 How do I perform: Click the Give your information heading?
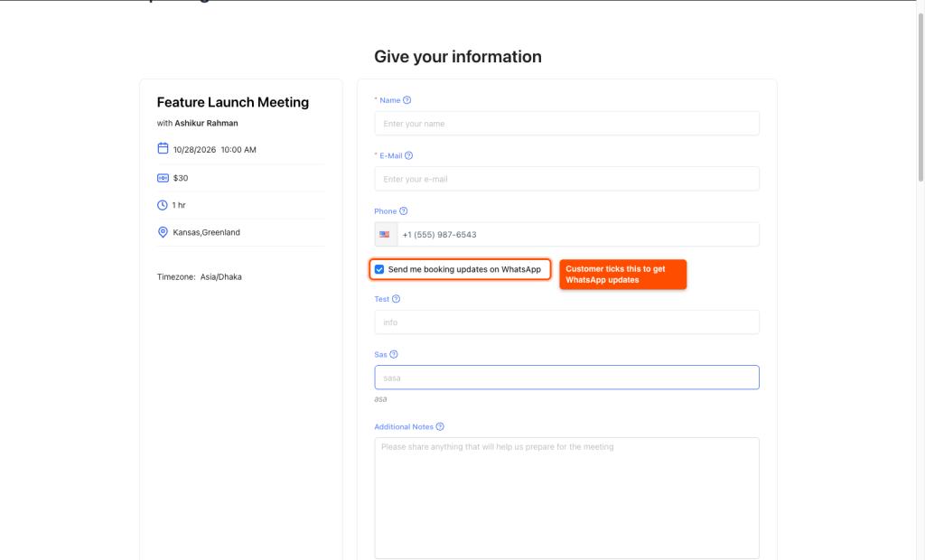pos(458,57)
